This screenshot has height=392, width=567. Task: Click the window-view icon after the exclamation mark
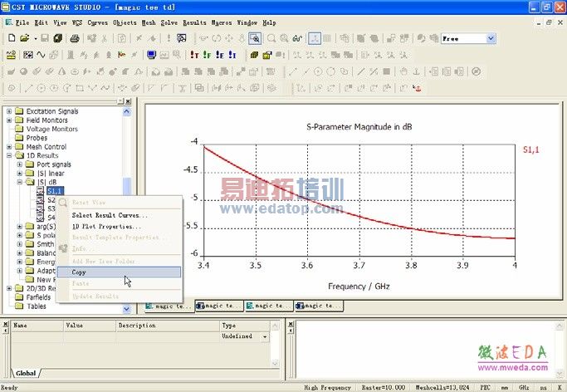pyautogui.click(x=181, y=38)
